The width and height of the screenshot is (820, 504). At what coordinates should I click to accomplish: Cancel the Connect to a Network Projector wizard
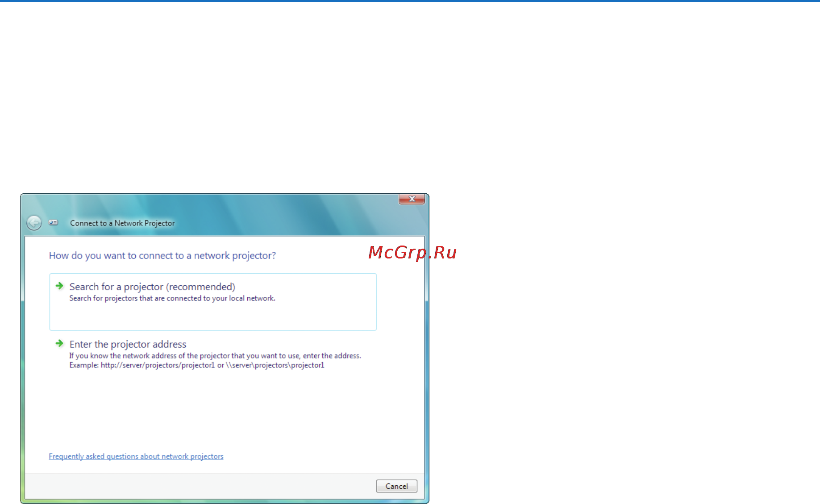[x=396, y=486]
